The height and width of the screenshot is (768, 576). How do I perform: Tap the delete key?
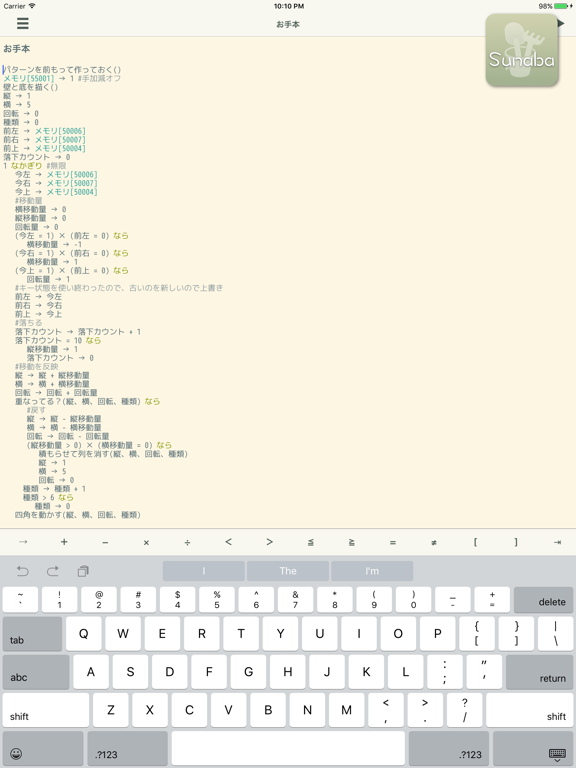pyautogui.click(x=543, y=600)
